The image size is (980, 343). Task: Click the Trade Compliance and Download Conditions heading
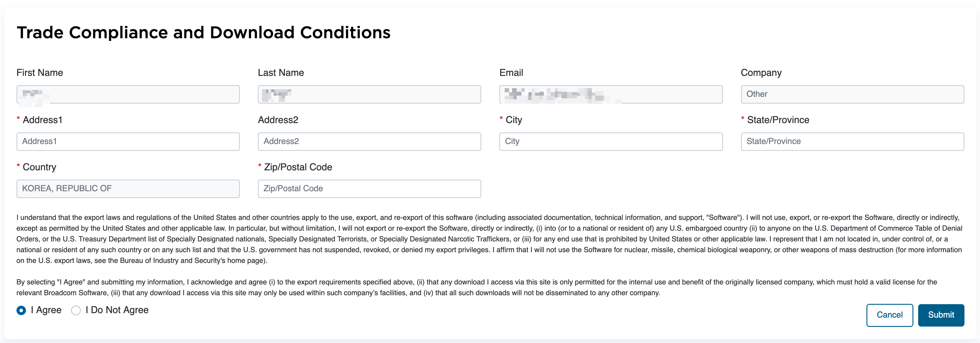click(x=203, y=33)
